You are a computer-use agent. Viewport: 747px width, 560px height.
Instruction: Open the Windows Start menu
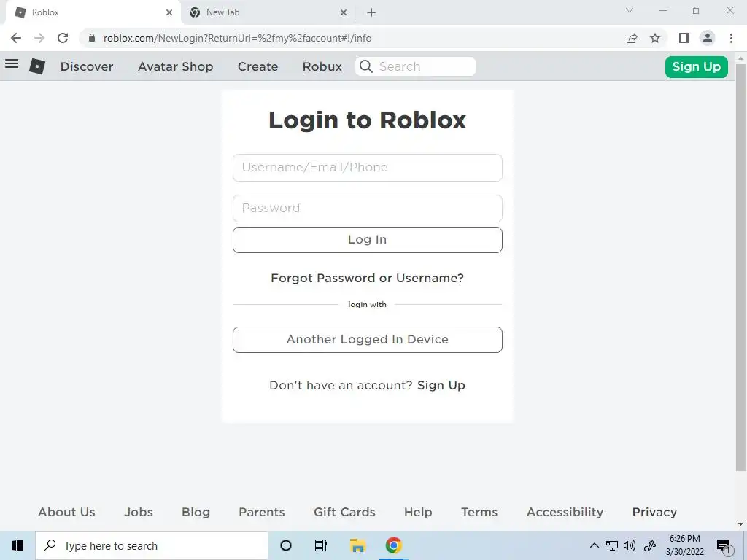coord(18,545)
